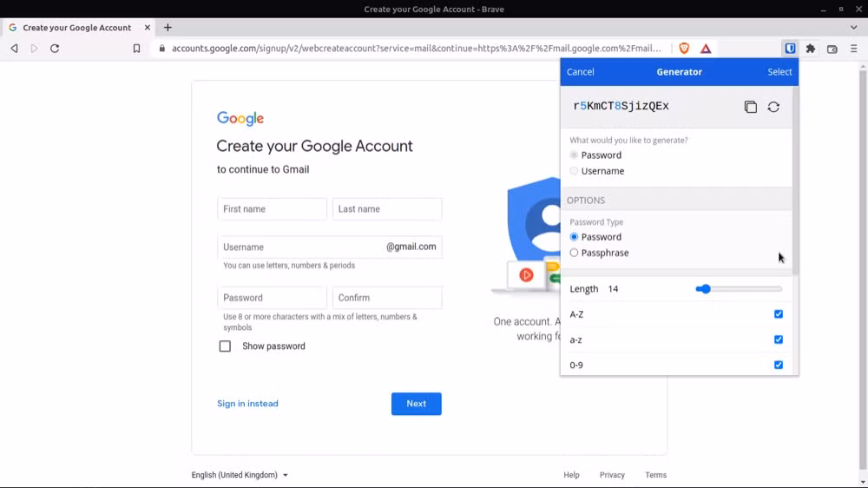
Task: Open the Brave wallet icon
Action: (832, 49)
